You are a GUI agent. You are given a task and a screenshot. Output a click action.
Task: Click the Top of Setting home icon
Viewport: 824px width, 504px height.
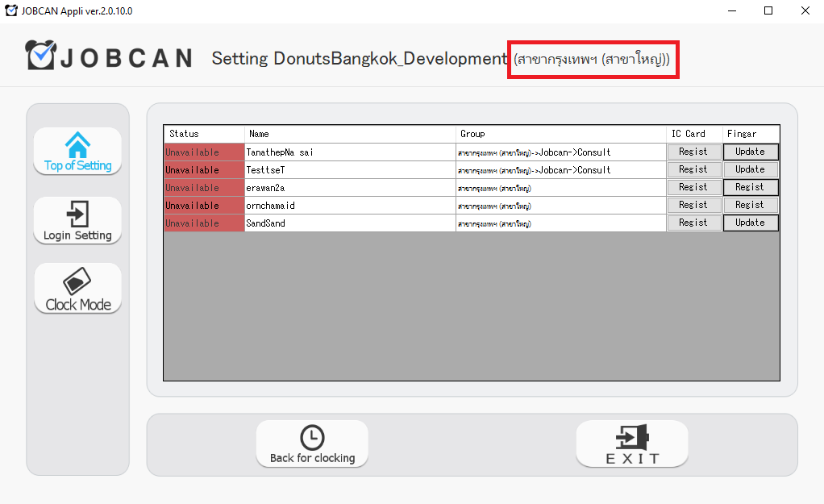pos(77,145)
